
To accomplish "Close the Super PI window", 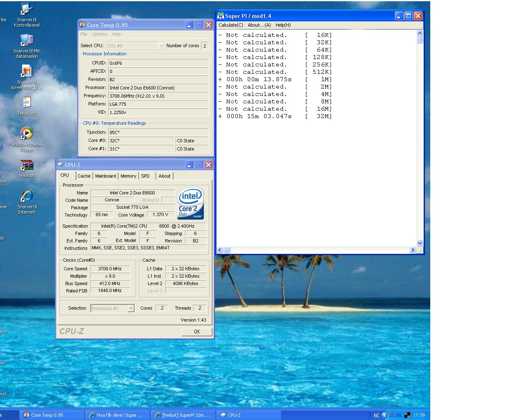I will [x=418, y=16].
